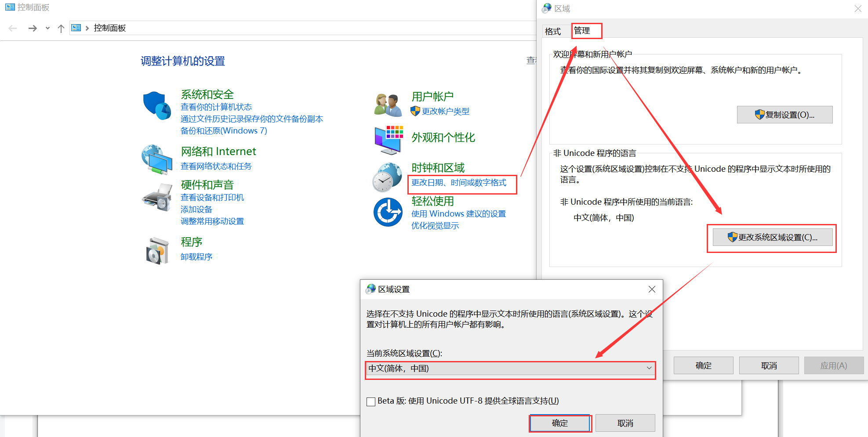Click the User Accounts people icon
868x437 pixels.
coord(388,105)
